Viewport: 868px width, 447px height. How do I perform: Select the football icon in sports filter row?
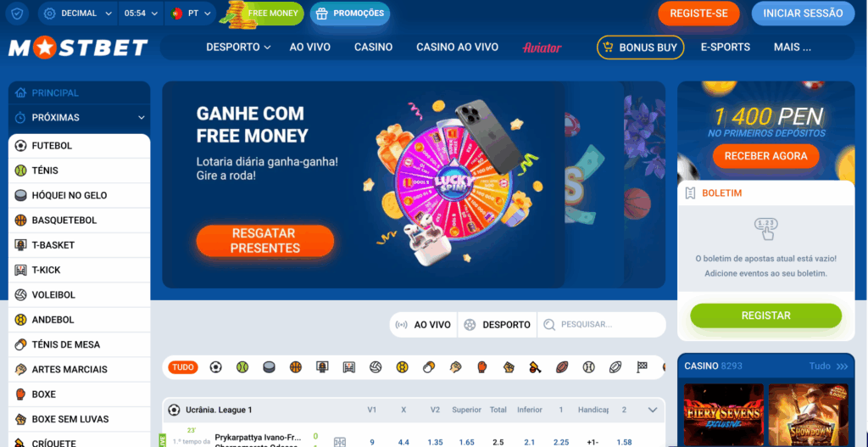(216, 366)
